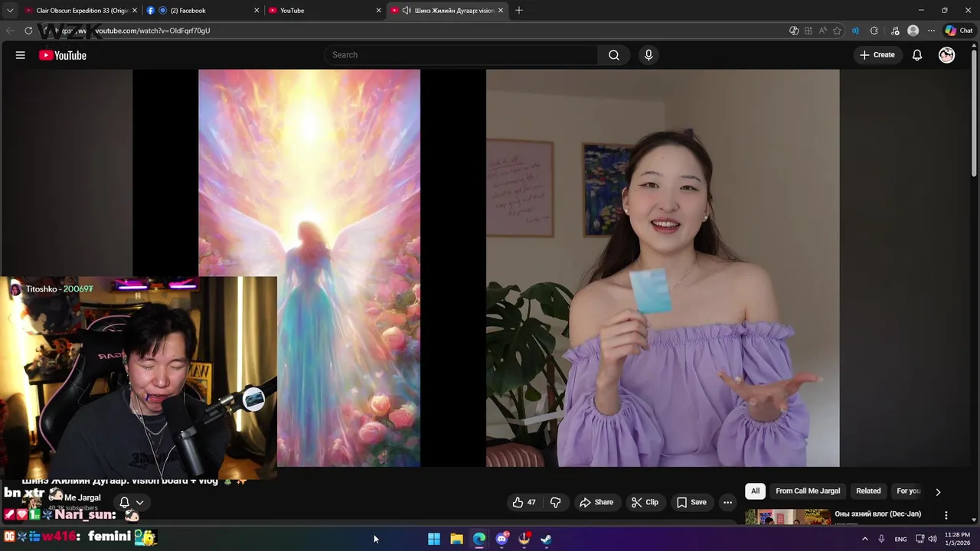Open the taskbar microphone indicator

[881, 539]
